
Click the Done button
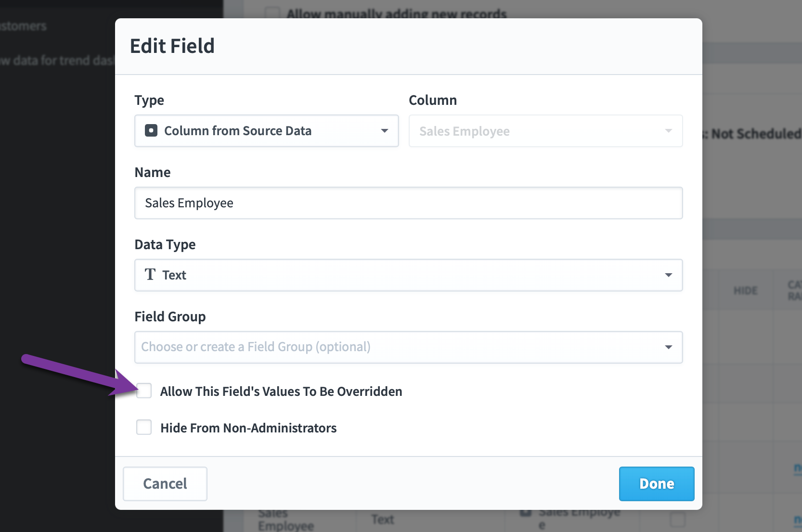tap(657, 483)
